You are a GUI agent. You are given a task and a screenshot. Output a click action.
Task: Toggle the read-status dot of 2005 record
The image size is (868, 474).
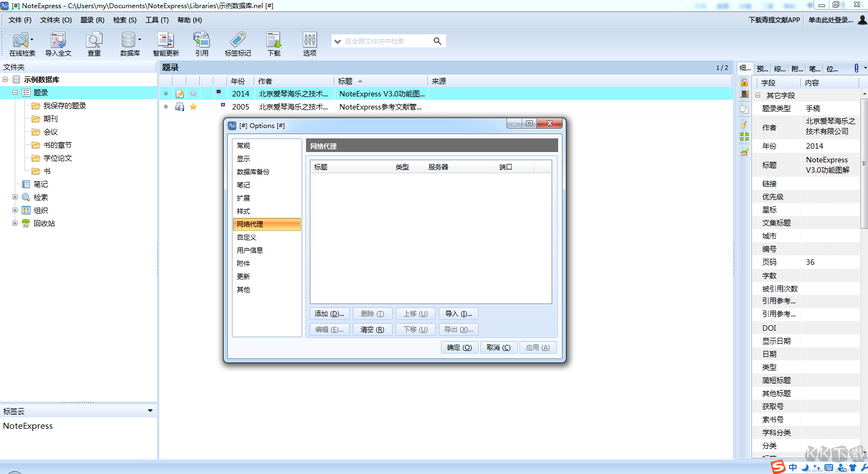click(166, 107)
